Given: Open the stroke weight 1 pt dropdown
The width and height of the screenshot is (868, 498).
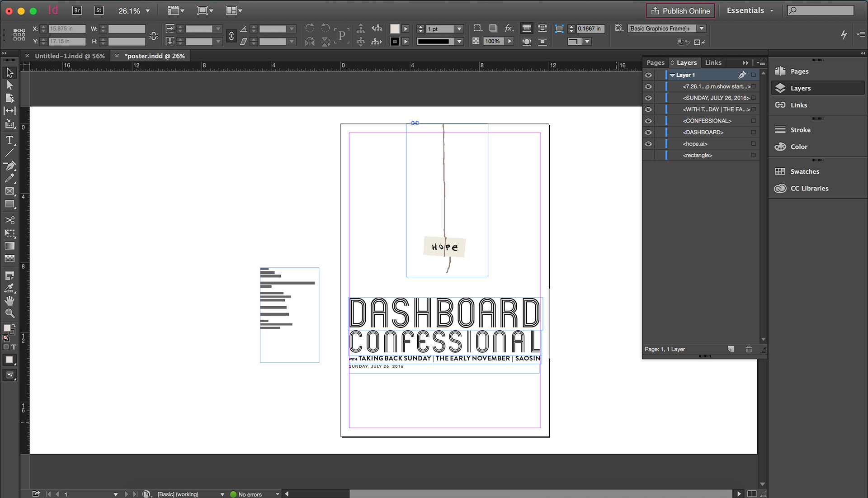Looking at the screenshot, I should tap(460, 29).
